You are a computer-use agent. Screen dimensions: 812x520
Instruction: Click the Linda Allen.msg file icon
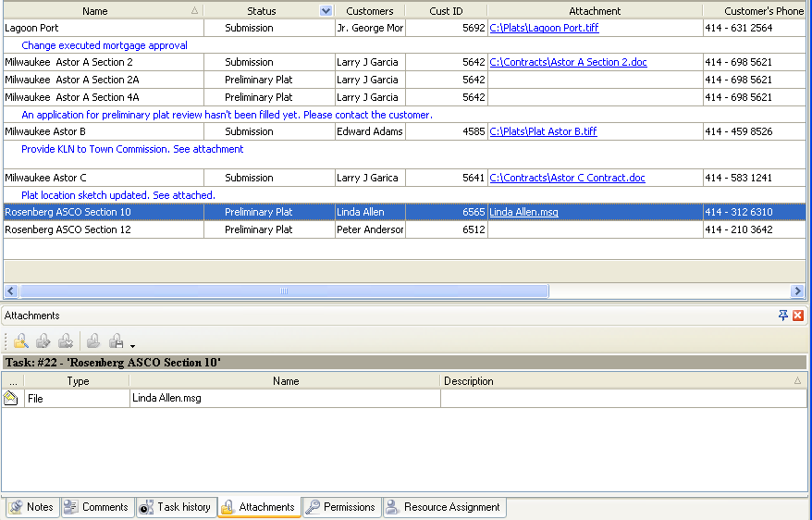11,399
